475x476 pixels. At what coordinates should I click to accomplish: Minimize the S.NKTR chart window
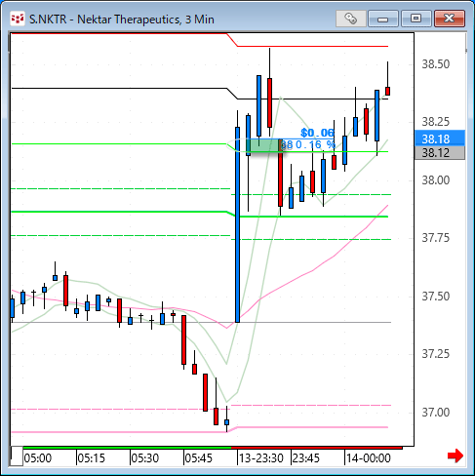[383, 19]
